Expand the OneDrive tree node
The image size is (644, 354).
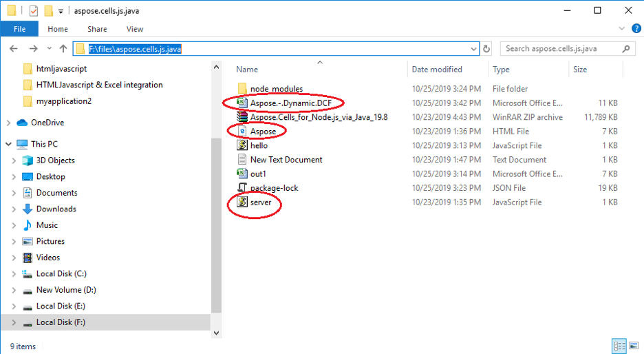point(8,123)
